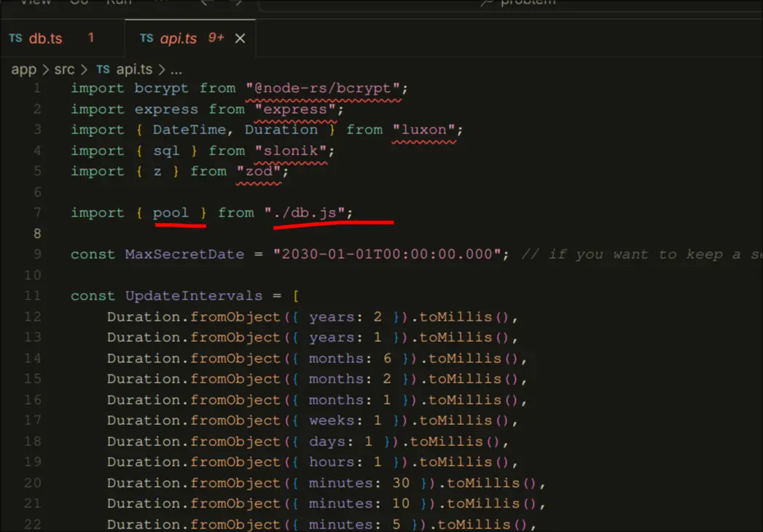Open the View menu

pyautogui.click(x=36, y=2)
